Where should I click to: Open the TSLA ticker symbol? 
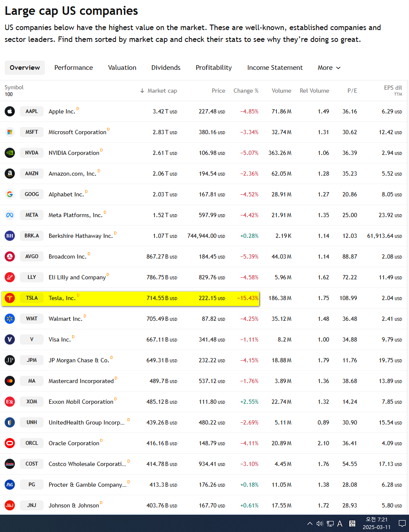click(x=32, y=298)
